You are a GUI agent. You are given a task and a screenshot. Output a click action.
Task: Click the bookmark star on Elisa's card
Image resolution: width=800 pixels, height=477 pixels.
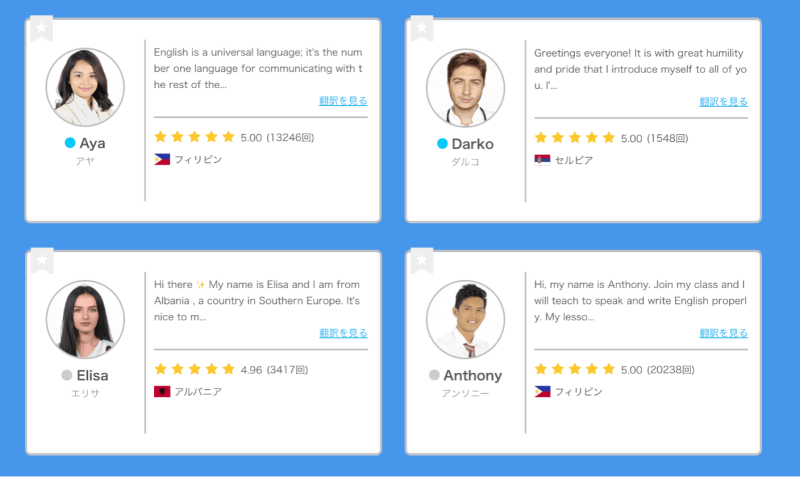[41, 260]
